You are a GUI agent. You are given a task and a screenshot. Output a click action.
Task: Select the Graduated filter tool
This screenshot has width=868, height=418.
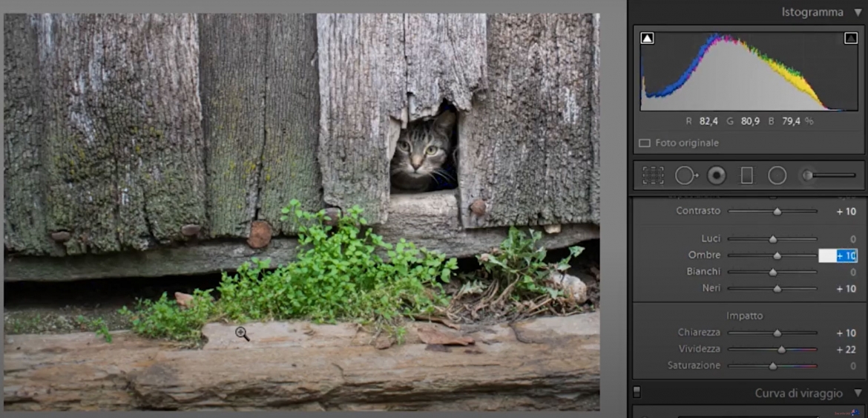[x=746, y=175]
